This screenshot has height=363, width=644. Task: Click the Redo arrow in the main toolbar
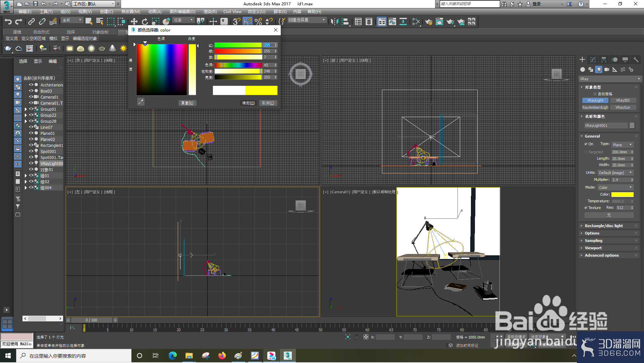(19, 22)
